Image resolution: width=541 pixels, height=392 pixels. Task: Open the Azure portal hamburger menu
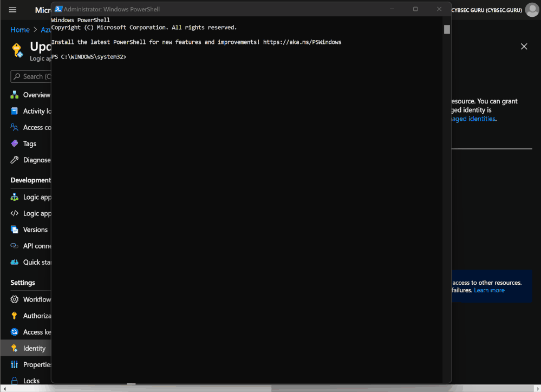[13, 10]
